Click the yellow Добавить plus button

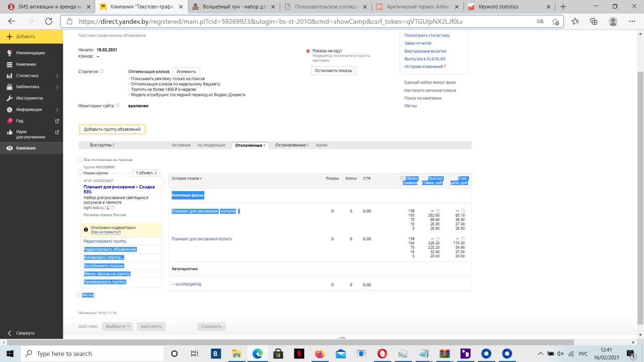(31, 36)
